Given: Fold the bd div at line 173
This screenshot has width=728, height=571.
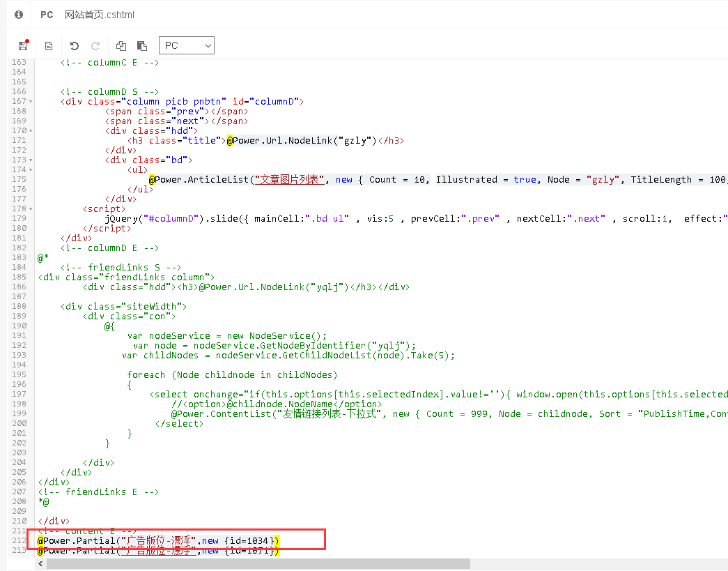Looking at the screenshot, I should tap(31, 160).
